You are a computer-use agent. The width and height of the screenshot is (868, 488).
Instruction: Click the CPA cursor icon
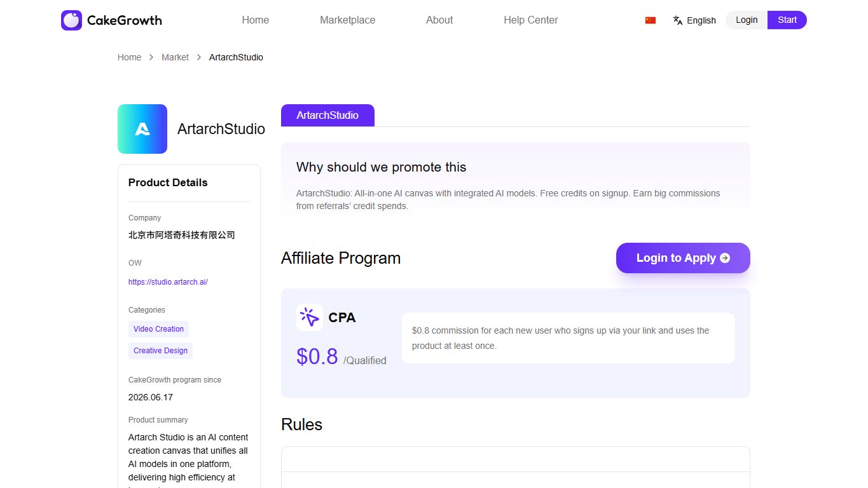tap(310, 317)
